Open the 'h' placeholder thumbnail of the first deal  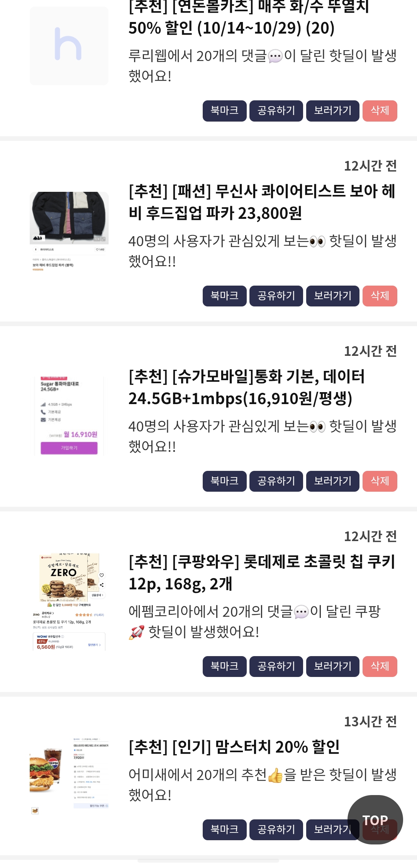69,46
